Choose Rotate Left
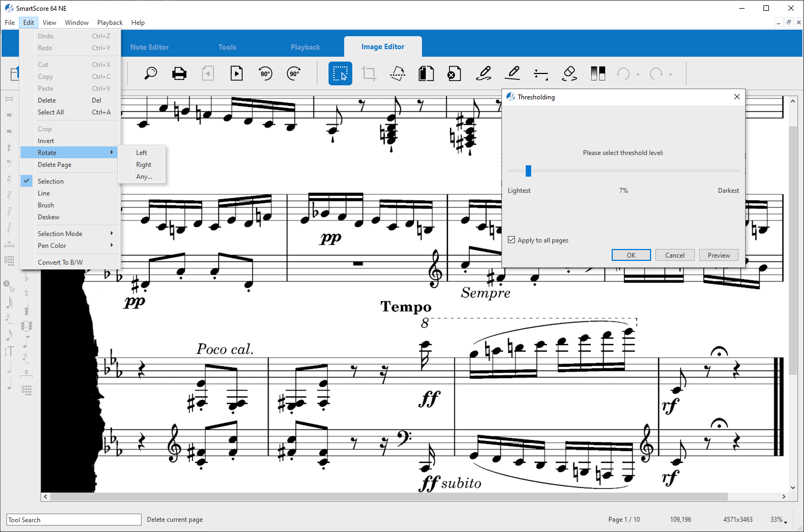Viewport: 804px width, 532px height. (142, 153)
